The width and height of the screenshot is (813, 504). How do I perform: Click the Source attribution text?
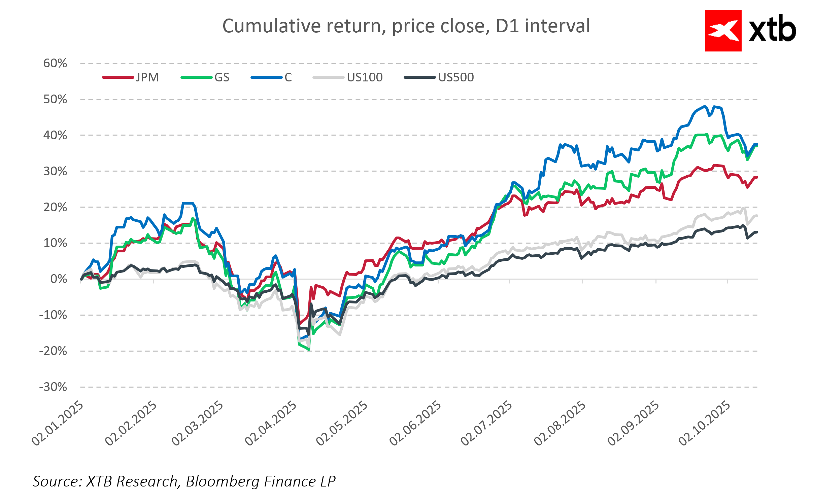(184, 481)
